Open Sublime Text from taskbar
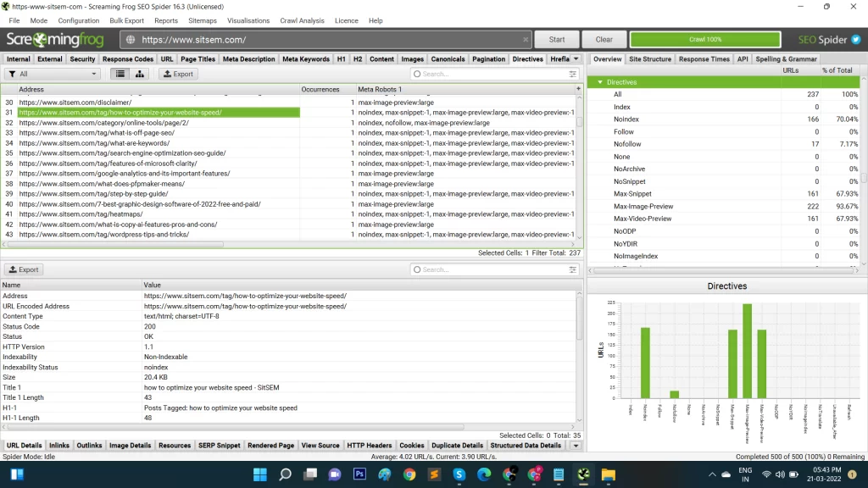The height and width of the screenshot is (488, 868). [434, 474]
